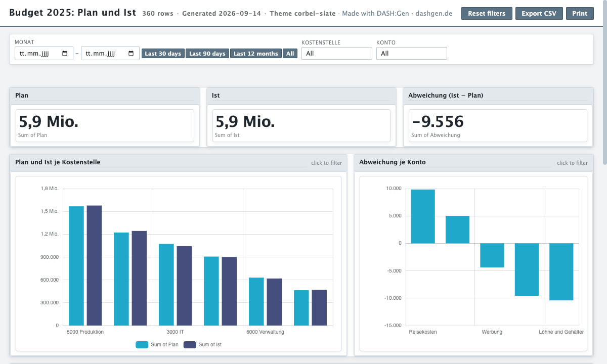This screenshot has width=607, height=364.
Task: Select the All date range button
Action: click(290, 54)
